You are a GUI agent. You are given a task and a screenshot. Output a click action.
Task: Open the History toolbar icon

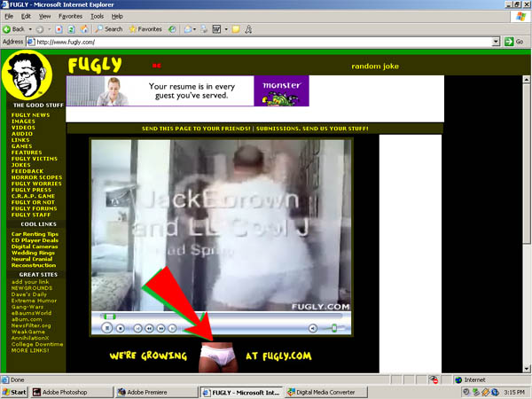tap(172, 29)
